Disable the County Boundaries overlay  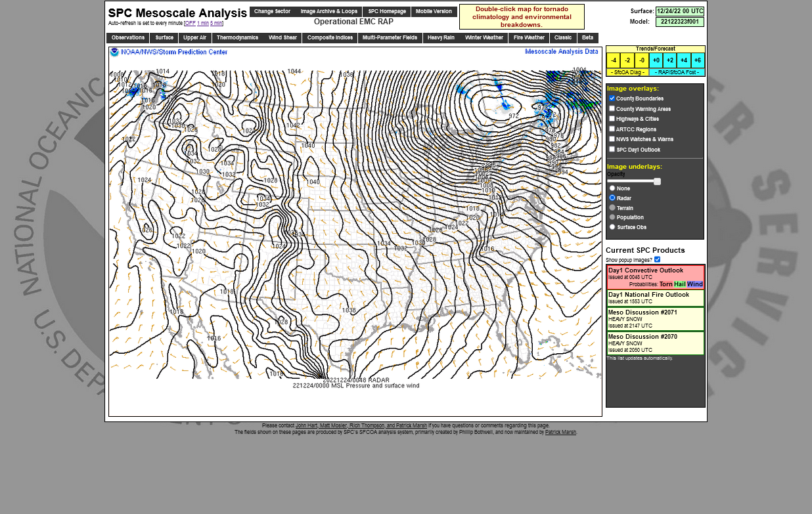coord(612,98)
